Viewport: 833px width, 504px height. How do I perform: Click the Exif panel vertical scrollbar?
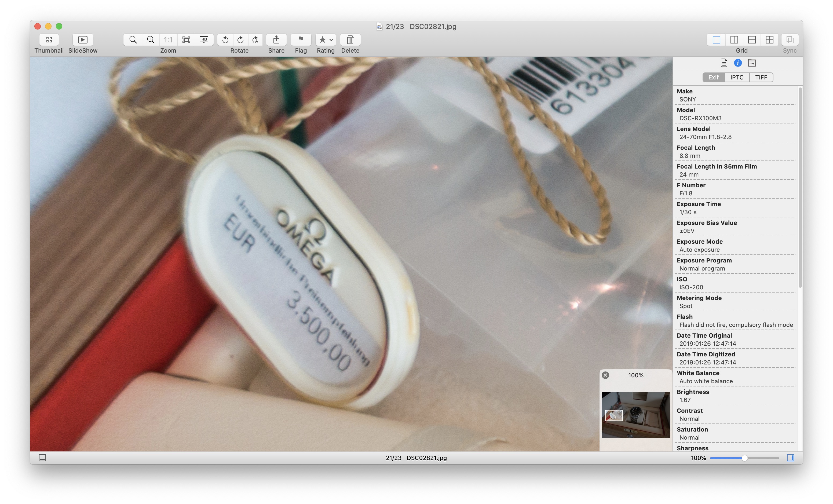[x=800, y=188]
